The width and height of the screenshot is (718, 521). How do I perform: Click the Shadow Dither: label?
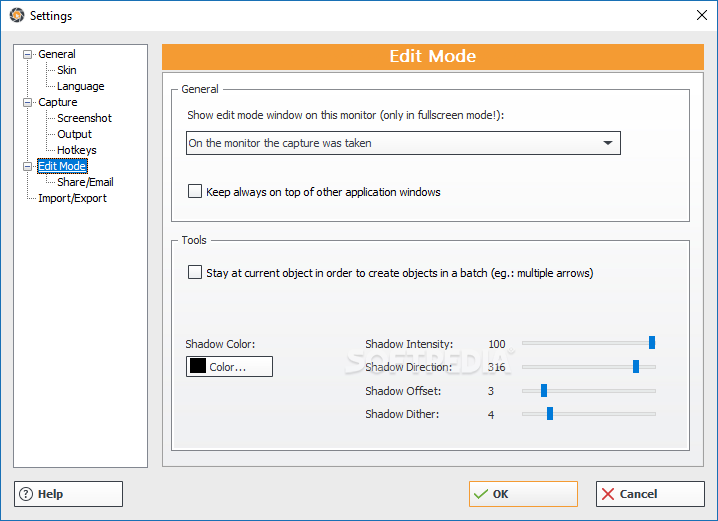coord(402,414)
